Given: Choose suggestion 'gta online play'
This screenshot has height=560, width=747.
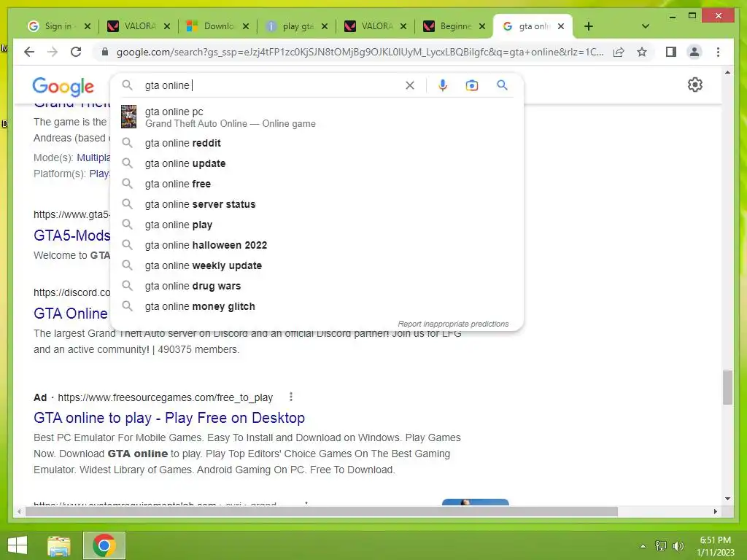Looking at the screenshot, I should pyautogui.click(x=317, y=225).
